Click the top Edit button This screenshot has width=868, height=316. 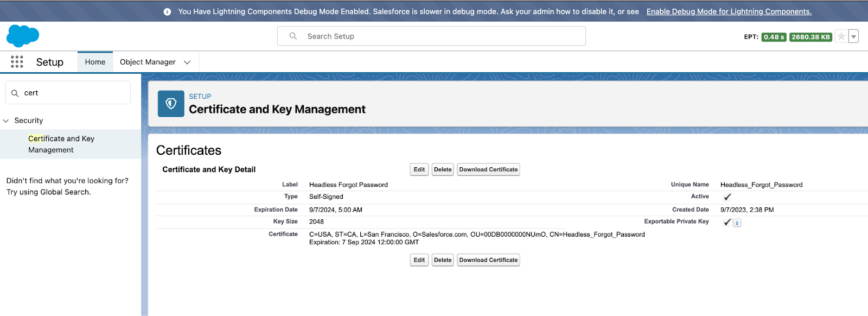pyautogui.click(x=419, y=169)
